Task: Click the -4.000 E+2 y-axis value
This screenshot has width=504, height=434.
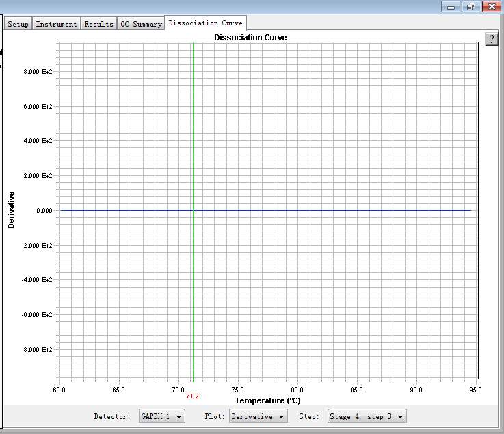Action: (x=37, y=279)
